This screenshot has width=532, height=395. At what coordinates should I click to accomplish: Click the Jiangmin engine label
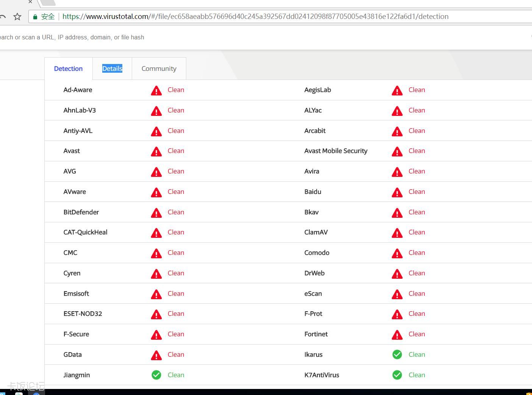(x=77, y=375)
